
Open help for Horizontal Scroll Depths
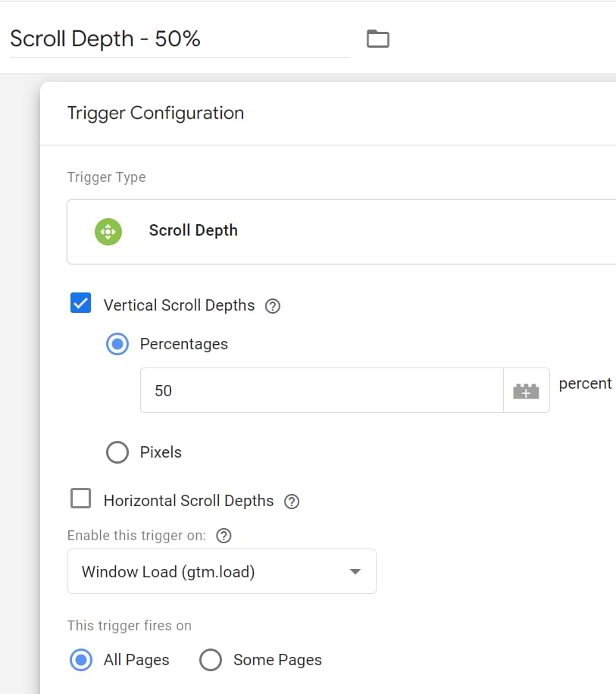tap(292, 502)
